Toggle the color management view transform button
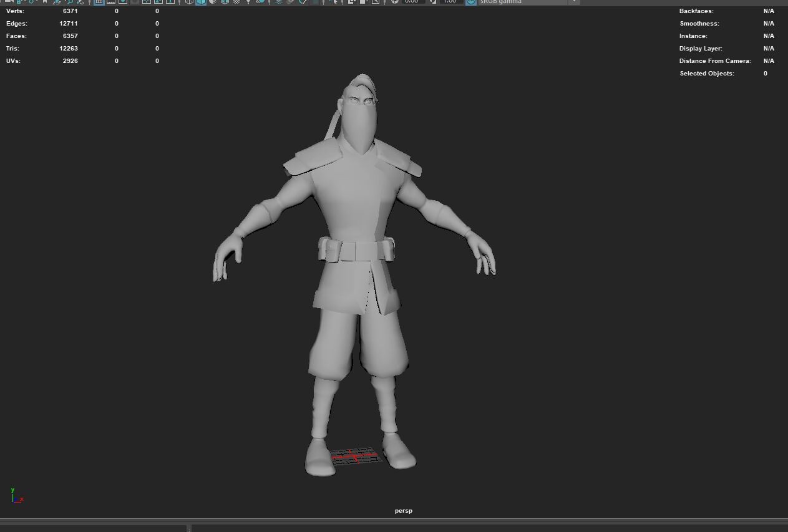This screenshot has height=532, width=788. click(470, 2)
